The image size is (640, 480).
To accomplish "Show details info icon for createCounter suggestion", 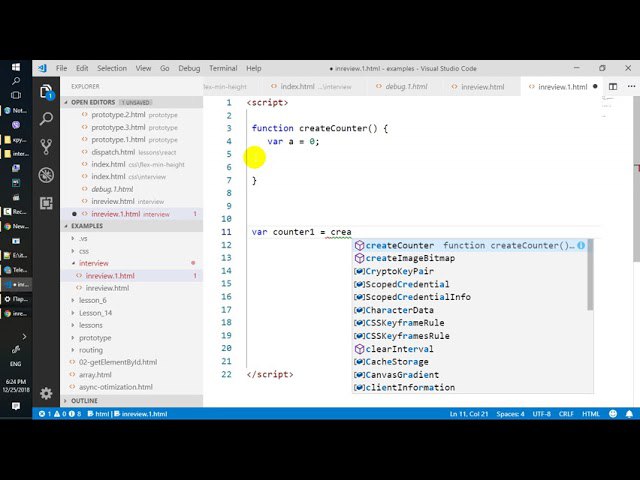I will (581, 245).
